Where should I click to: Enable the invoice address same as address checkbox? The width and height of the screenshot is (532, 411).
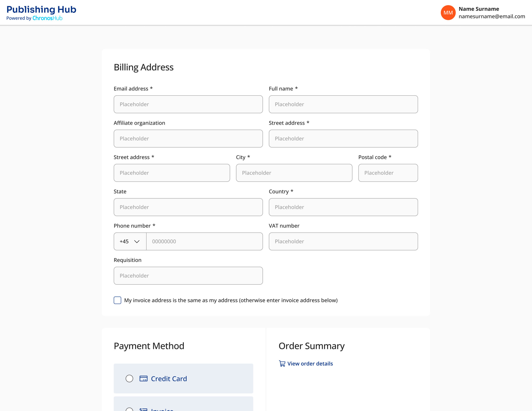[x=117, y=300]
